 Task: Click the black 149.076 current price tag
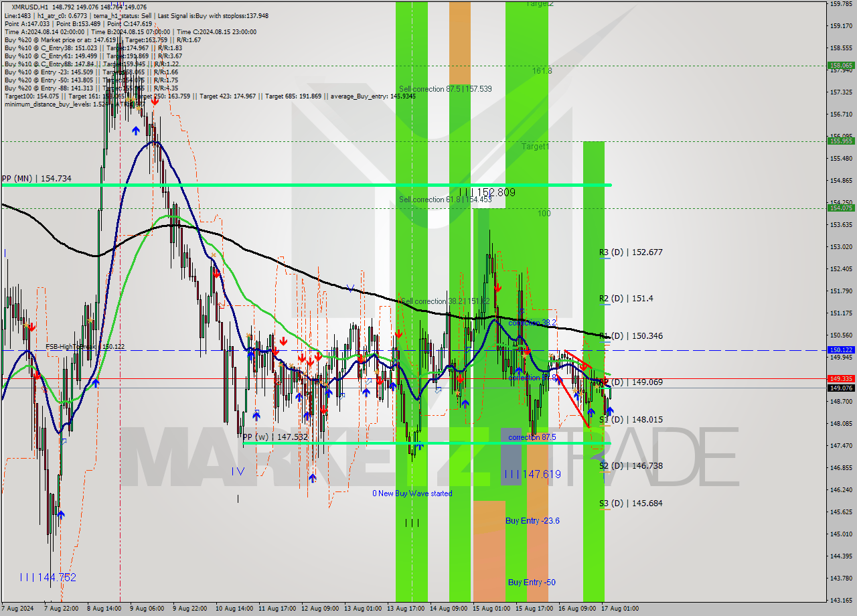click(841, 388)
